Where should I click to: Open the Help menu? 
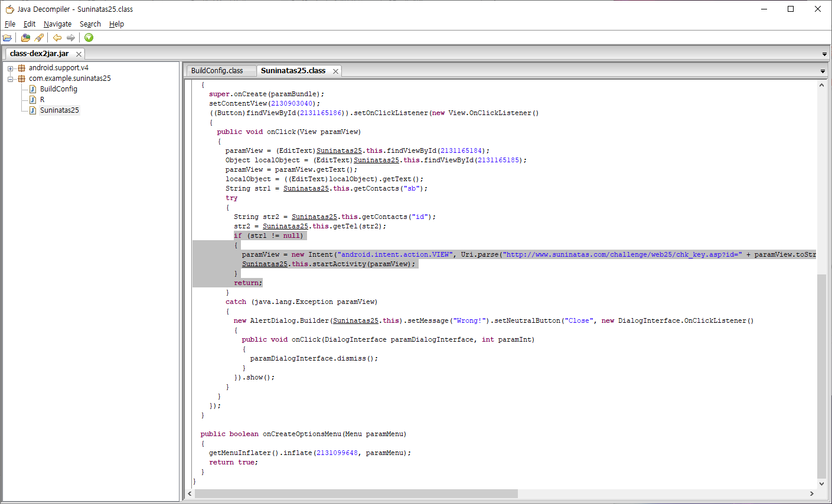117,24
